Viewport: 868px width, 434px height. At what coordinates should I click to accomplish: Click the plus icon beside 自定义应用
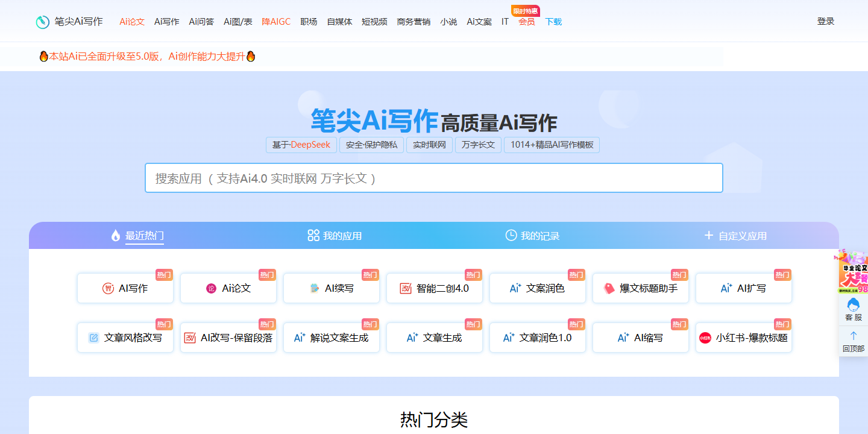click(709, 236)
